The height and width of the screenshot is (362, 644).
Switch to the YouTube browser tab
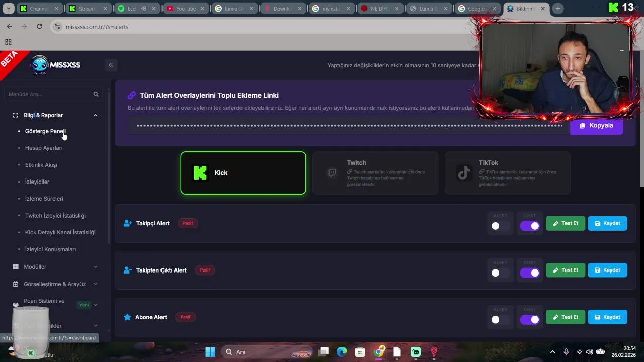(x=185, y=9)
